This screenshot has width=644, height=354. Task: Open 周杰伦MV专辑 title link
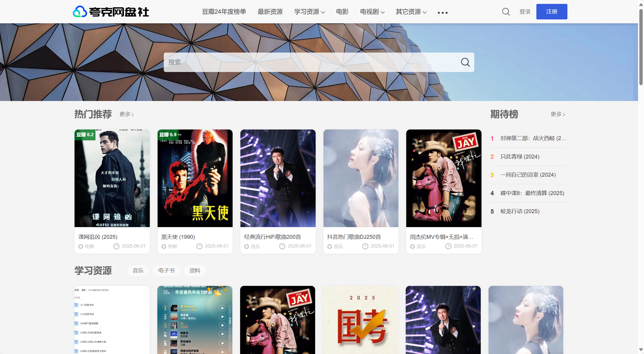tap(442, 237)
